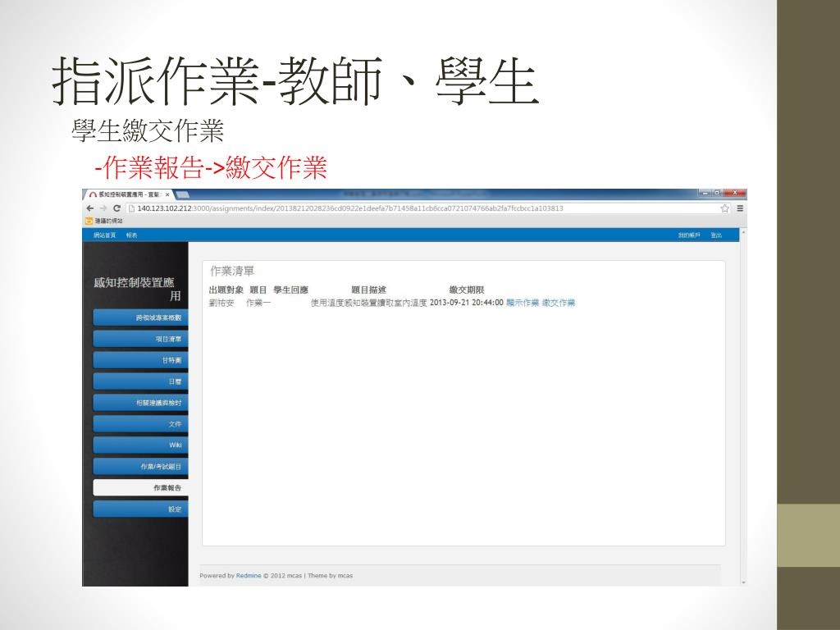Minimize the browser window
Viewport: 840px width, 630px height.
(x=705, y=193)
